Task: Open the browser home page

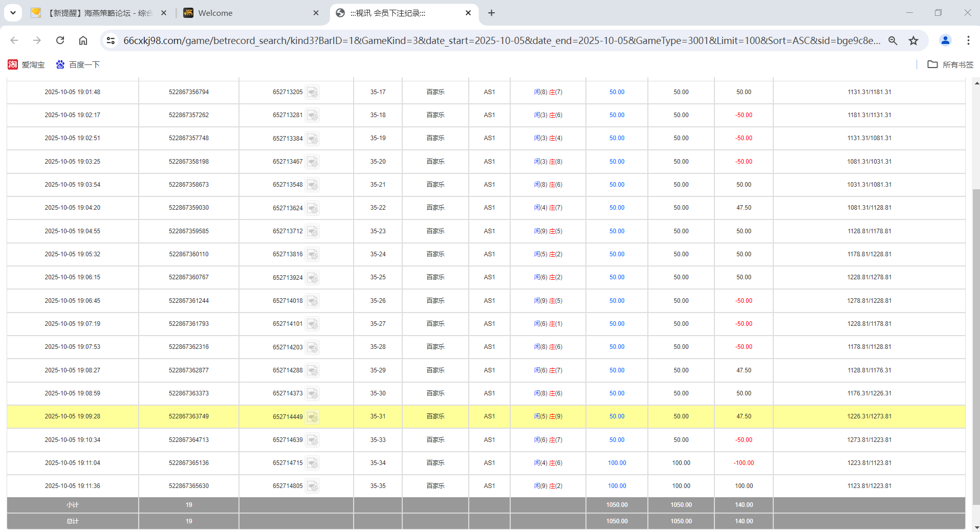Action: (83, 40)
